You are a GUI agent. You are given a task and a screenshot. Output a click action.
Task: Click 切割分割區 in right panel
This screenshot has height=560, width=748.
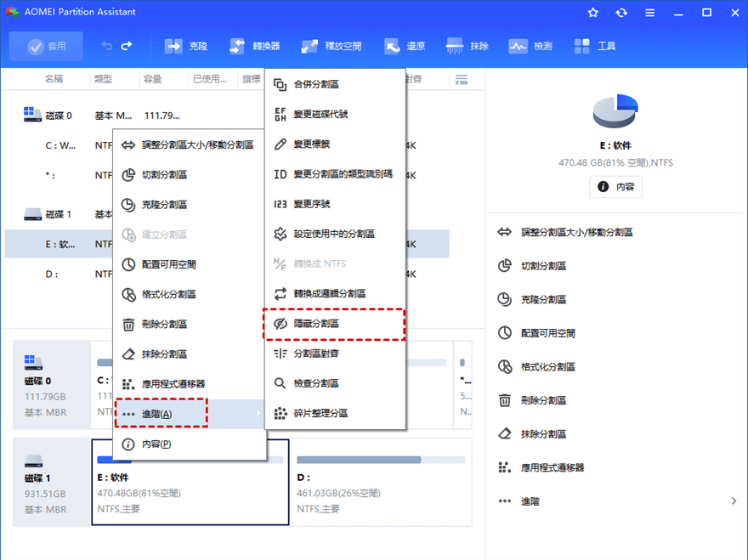point(531,266)
